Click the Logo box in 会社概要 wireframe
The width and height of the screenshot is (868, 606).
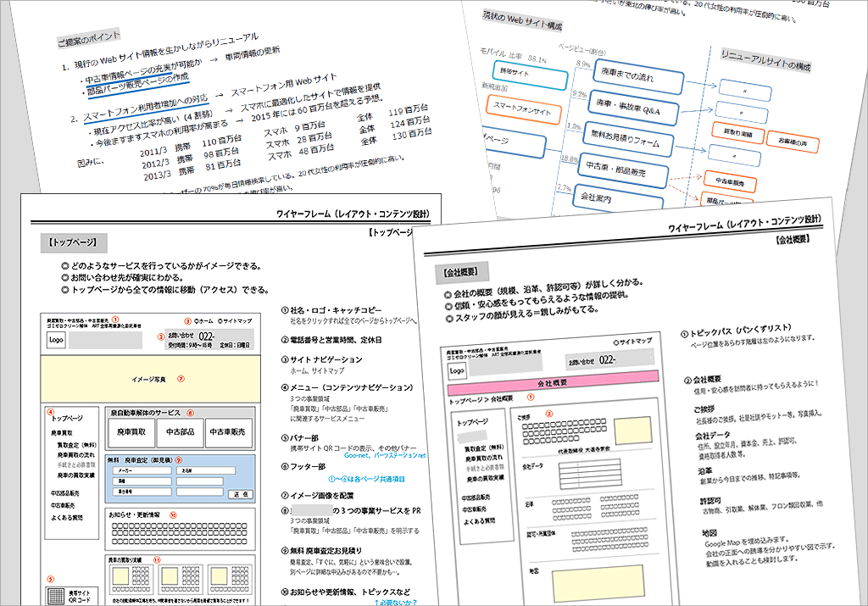click(457, 370)
